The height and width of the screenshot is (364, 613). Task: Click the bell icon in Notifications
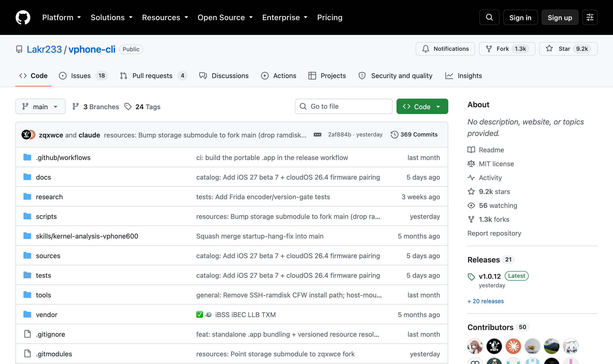(x=426, y=49)
